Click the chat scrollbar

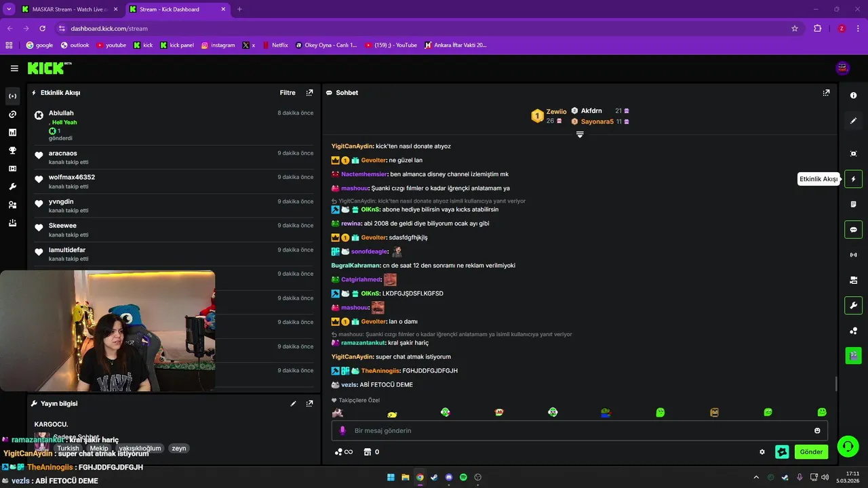coord(835,384)
